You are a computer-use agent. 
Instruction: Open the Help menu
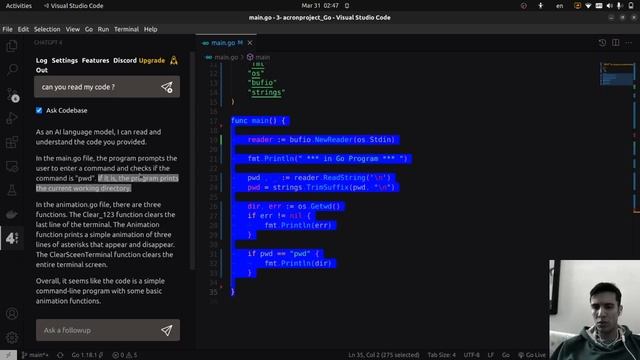coord(151,29)
